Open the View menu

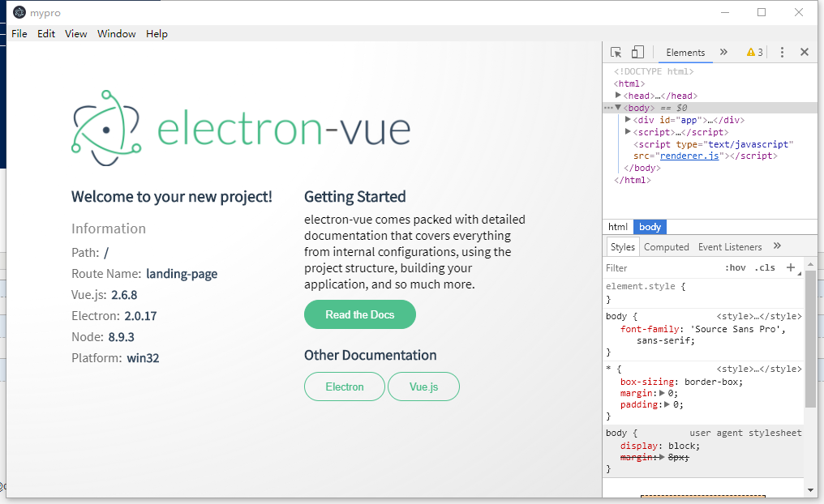point(75,33)
